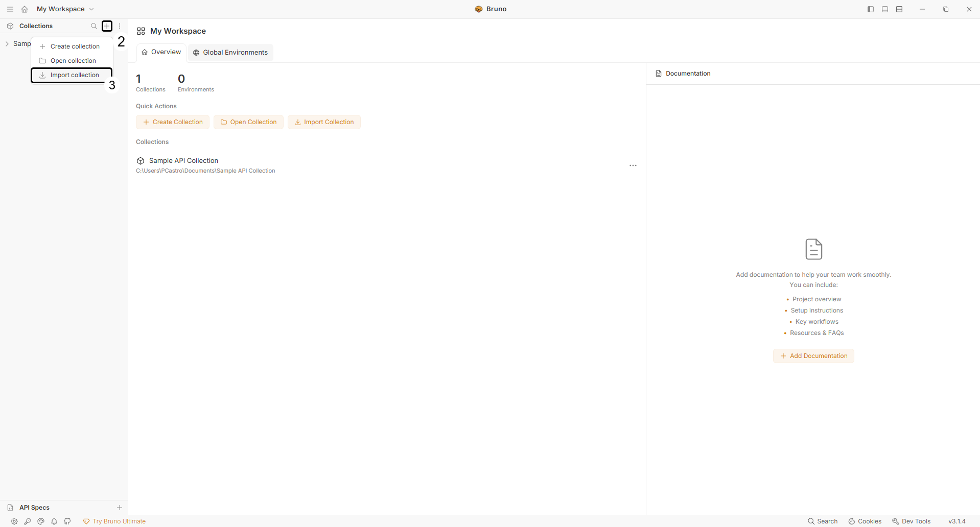Open Cookies from the status bar
Screen dimensions: 980x527
[865, 521]
